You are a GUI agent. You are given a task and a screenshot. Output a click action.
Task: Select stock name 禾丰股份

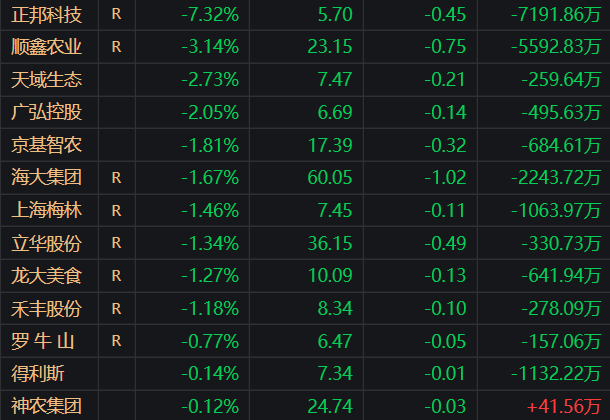point(46,309)
